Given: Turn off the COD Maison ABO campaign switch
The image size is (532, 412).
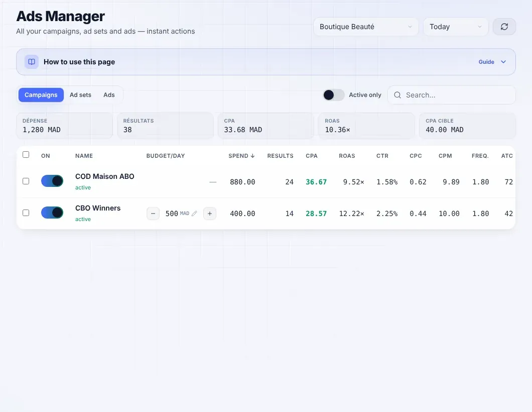Looking at the screenshot, I should coord(52,181).
